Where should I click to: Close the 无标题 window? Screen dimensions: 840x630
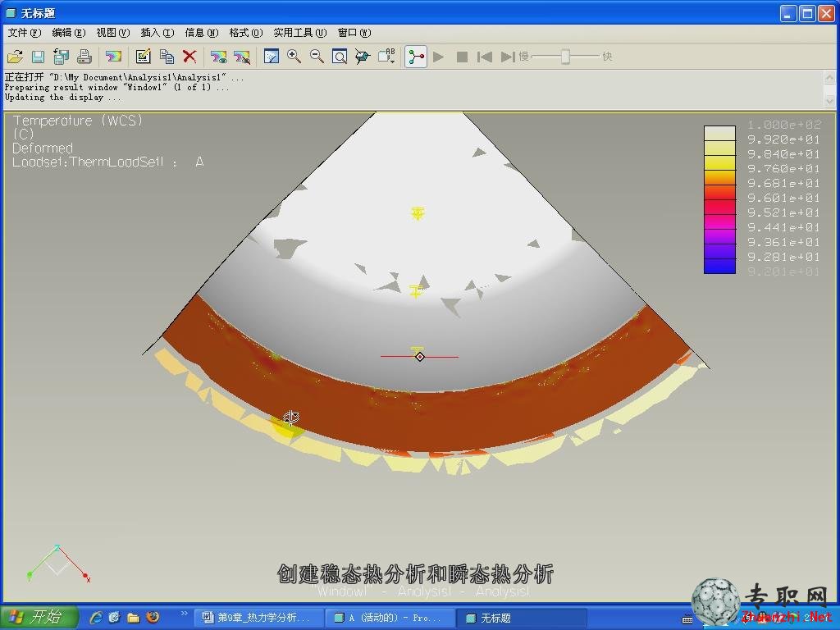click(826, 13)
